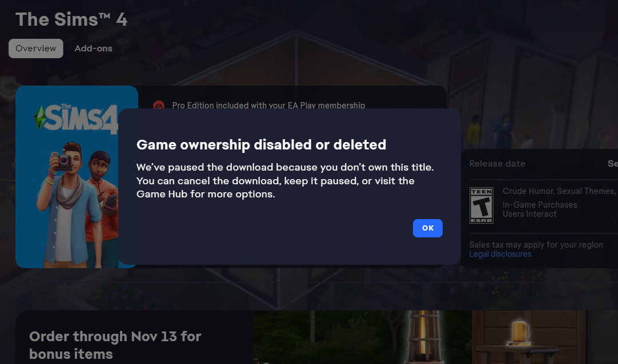Screen dimensions: 618x364
Task: Click the ESRB Teen rating icon
Action: tap(481, 205)
